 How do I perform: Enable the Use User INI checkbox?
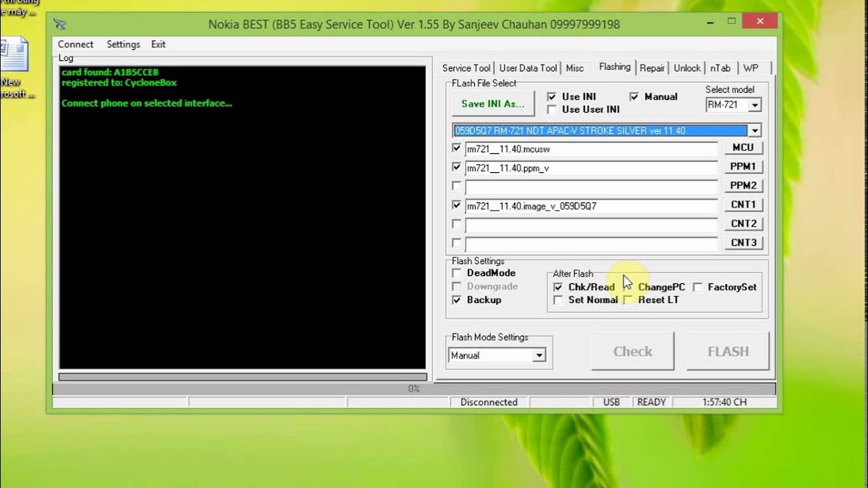551,110
